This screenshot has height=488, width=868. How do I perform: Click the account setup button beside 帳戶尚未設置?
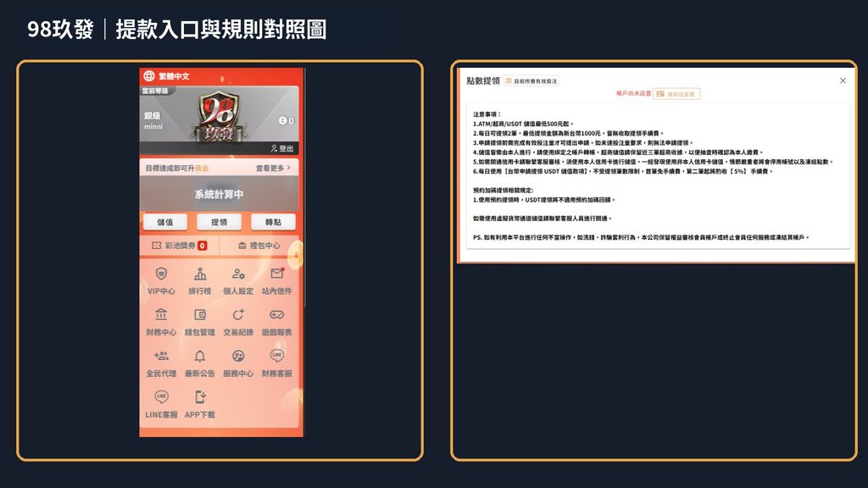point(676,94)
